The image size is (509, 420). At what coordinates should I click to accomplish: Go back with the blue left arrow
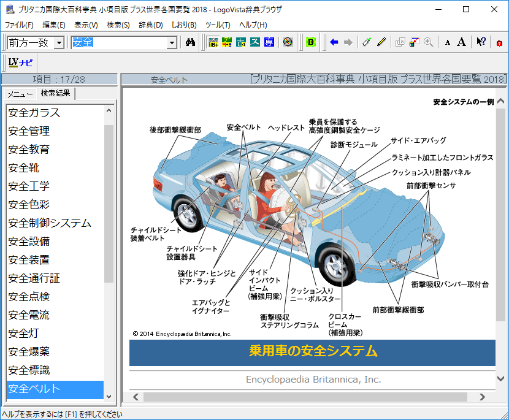(334, 42)
